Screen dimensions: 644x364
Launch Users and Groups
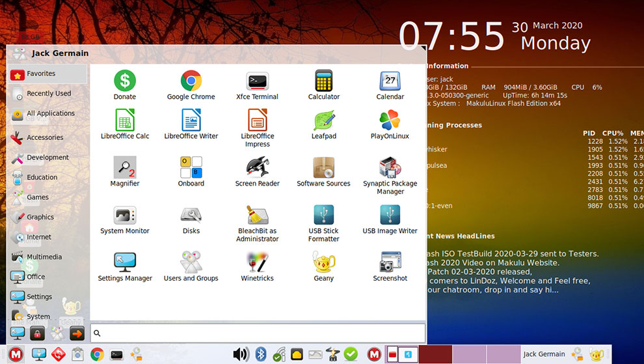(191, 266)
